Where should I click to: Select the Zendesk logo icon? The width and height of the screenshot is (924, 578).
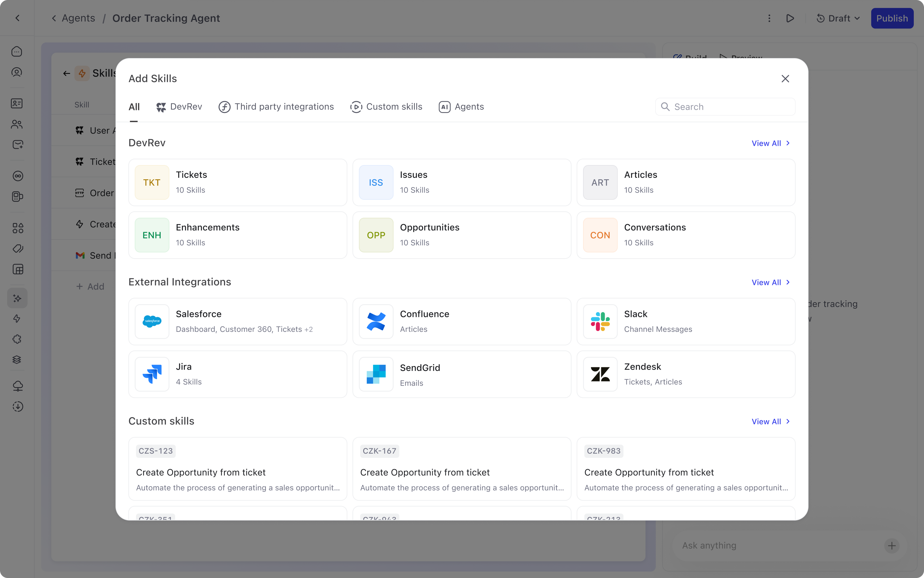click(x=600, y=374)
